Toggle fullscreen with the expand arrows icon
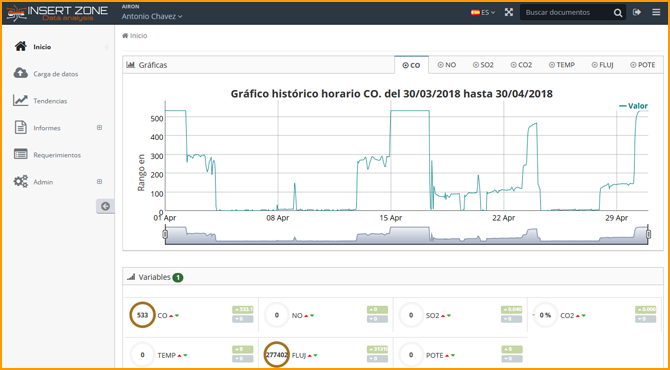670x370 pixels. (508, 12)
